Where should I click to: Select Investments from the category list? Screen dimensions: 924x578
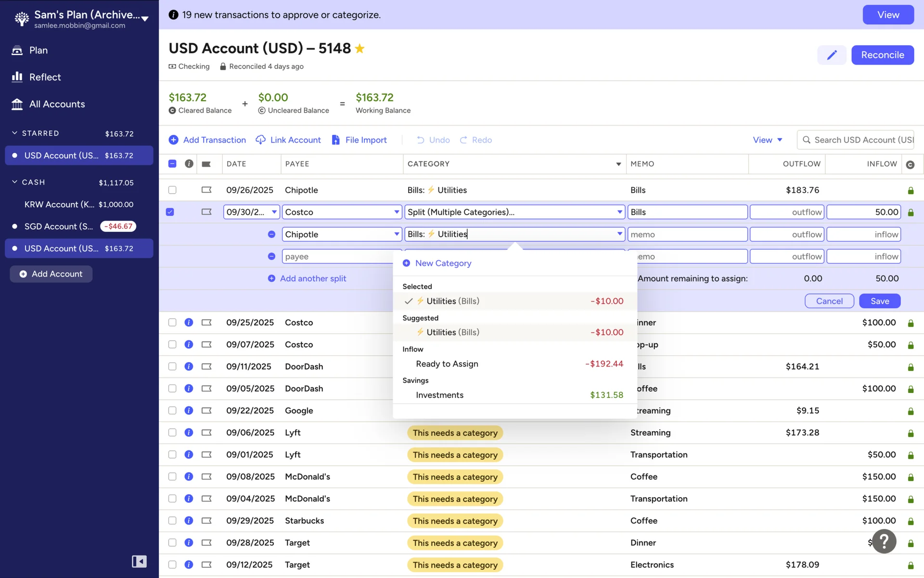click(x=439, y=395)
